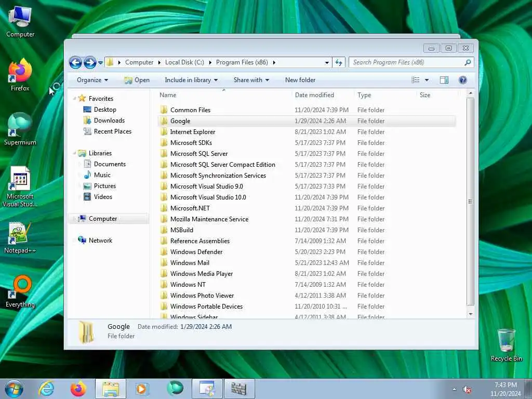The height and width of the screenshot is (399, 532).
Task: Show the preview pane
Action: tap(444, 80)
